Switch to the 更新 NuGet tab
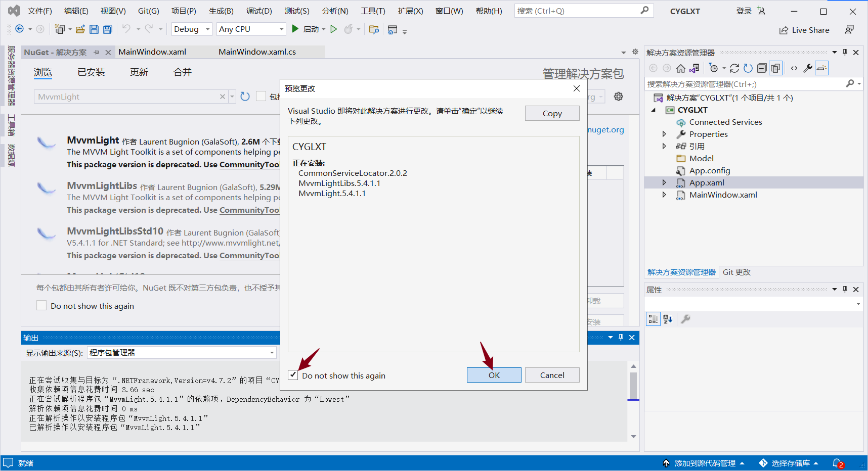The width and height of the screenshot is (868, 471). 139,72
